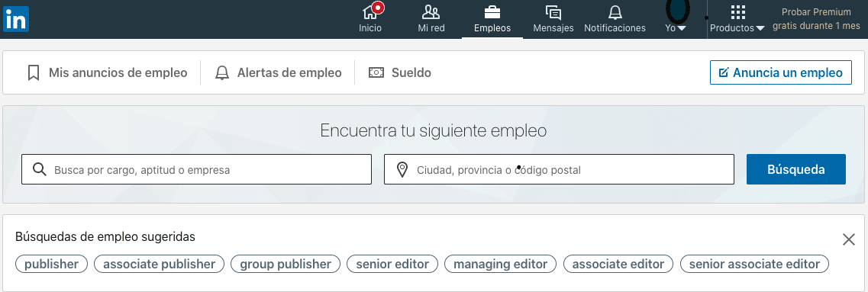The width and height of the screenshot is (868, 292).
Task: Select associate publisher chip
Action: coord(160,264)
